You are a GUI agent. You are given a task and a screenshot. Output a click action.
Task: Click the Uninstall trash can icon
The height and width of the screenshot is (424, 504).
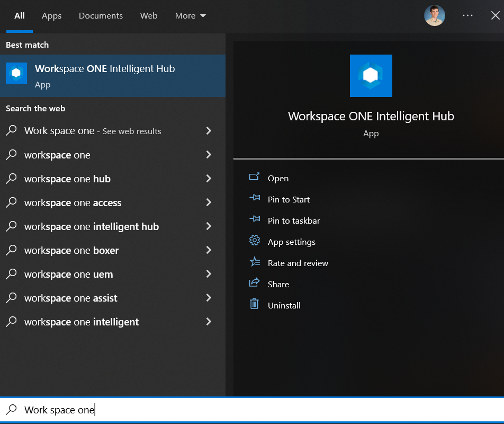tap(254, 304)
